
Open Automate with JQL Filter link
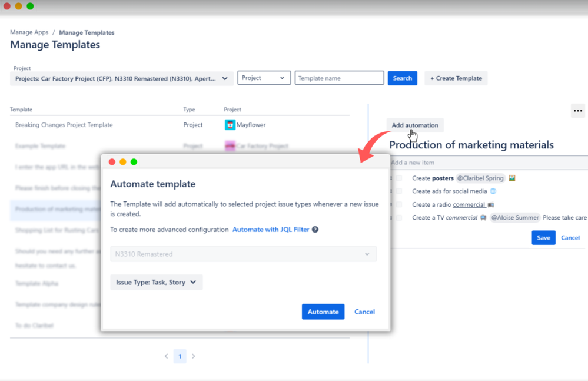coord(271,230)
